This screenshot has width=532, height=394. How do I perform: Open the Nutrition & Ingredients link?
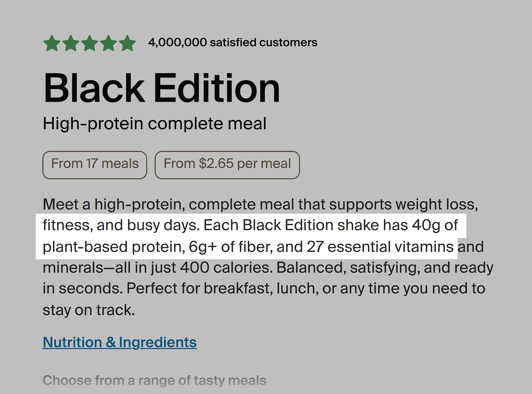tap(119, 342)
